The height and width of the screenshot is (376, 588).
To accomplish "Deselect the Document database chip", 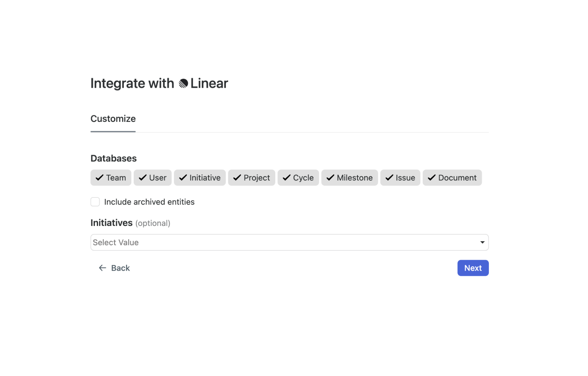I will [452, 178].
